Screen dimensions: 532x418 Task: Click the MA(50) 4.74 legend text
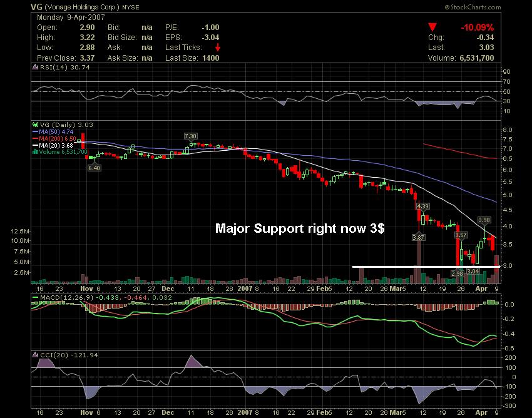tap(56, 131)
